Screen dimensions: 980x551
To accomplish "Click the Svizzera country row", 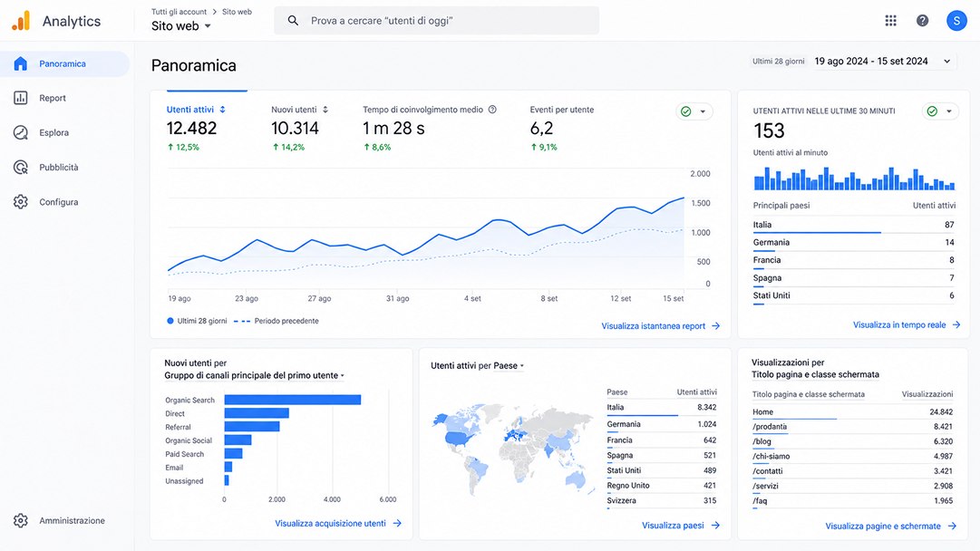I will pos(661,500).
